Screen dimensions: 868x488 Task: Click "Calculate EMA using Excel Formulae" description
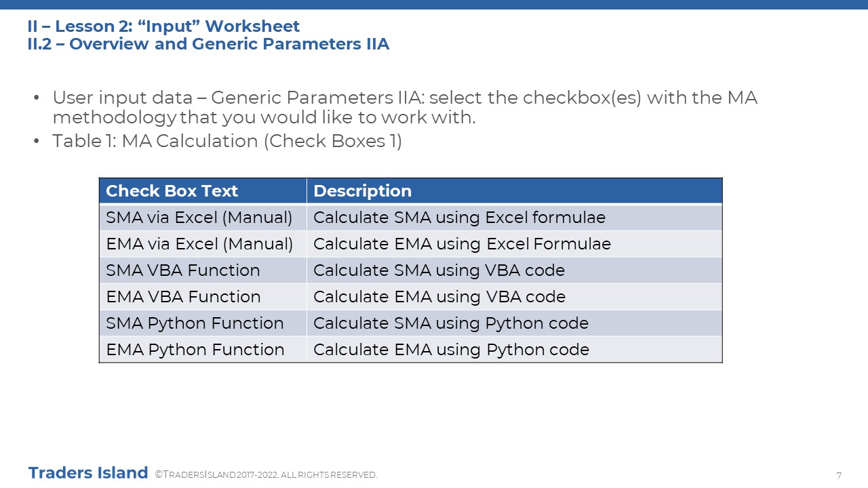point(514,244)
